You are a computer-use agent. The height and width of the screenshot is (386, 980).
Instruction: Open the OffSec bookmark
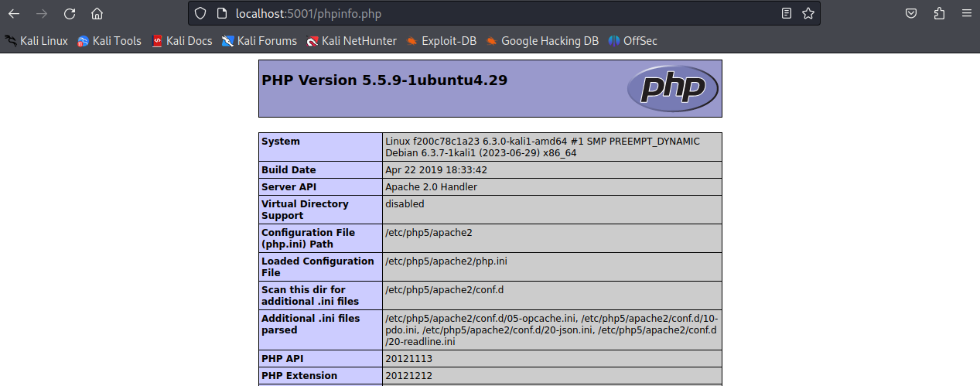(x=633, y=41)
